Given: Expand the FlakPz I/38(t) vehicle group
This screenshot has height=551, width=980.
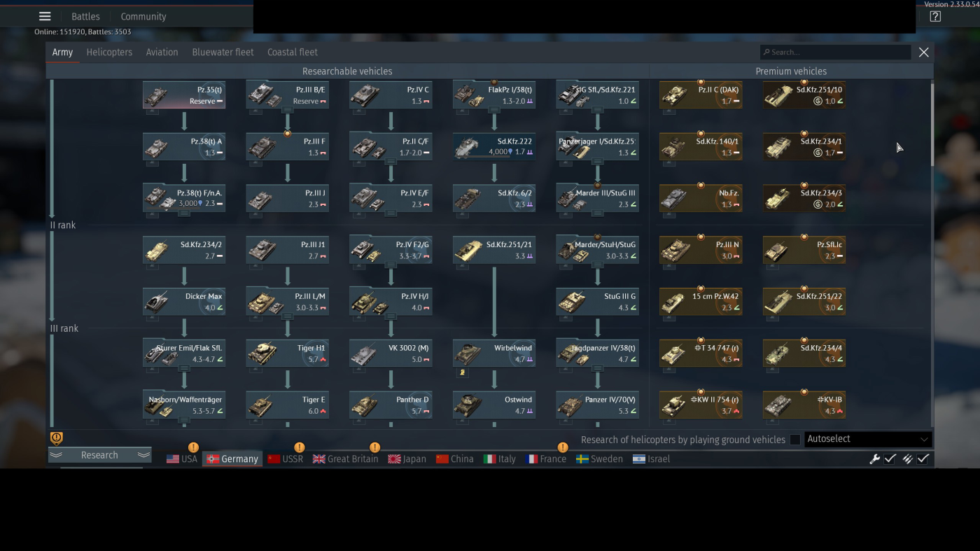Looking at the screenshot, I should [x=494, y=110].
